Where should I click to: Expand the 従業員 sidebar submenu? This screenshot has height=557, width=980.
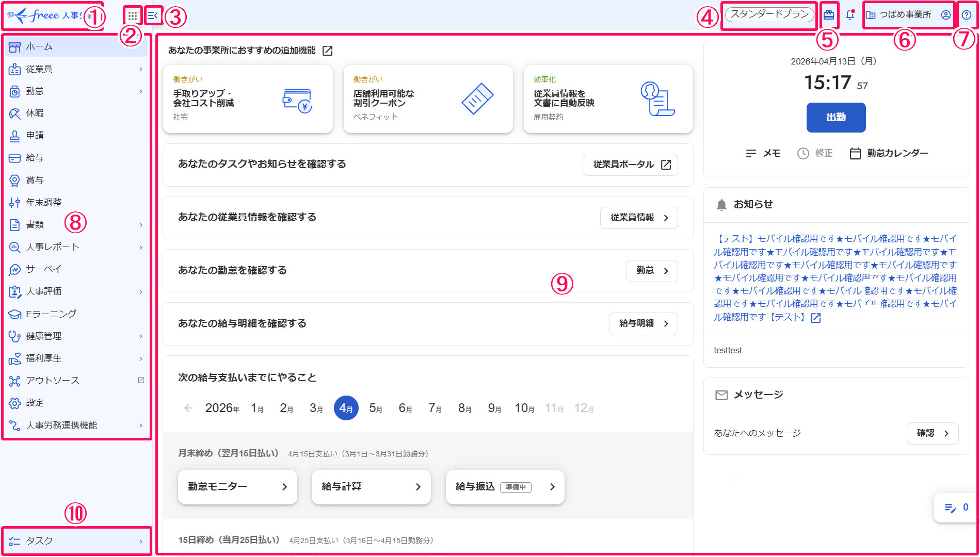(x=141, y=69)
